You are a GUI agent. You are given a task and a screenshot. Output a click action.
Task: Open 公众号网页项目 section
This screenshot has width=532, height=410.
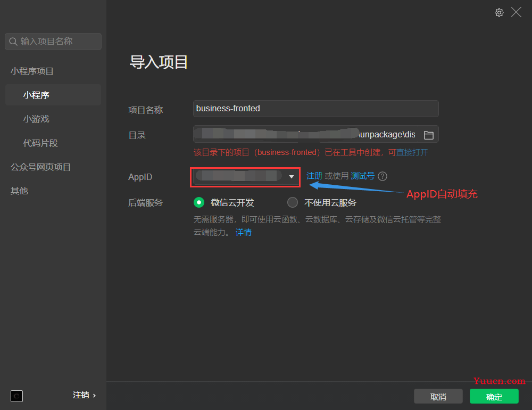40,167
